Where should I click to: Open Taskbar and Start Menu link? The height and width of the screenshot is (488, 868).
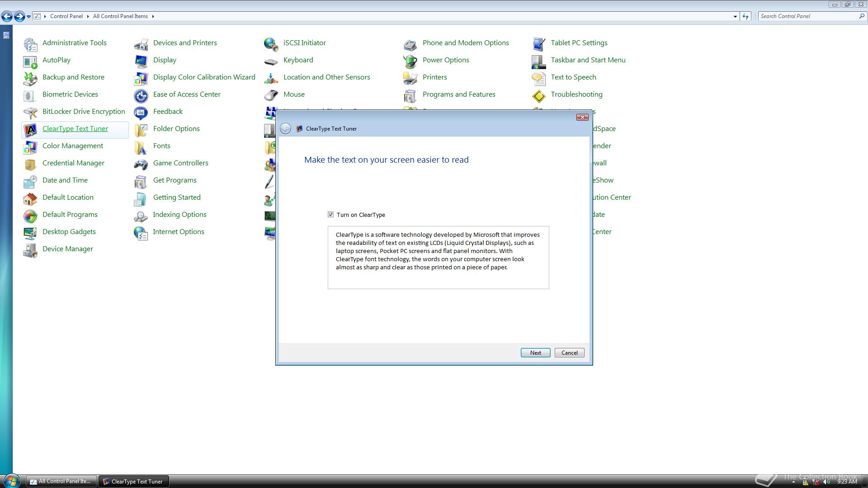point(588,60)
